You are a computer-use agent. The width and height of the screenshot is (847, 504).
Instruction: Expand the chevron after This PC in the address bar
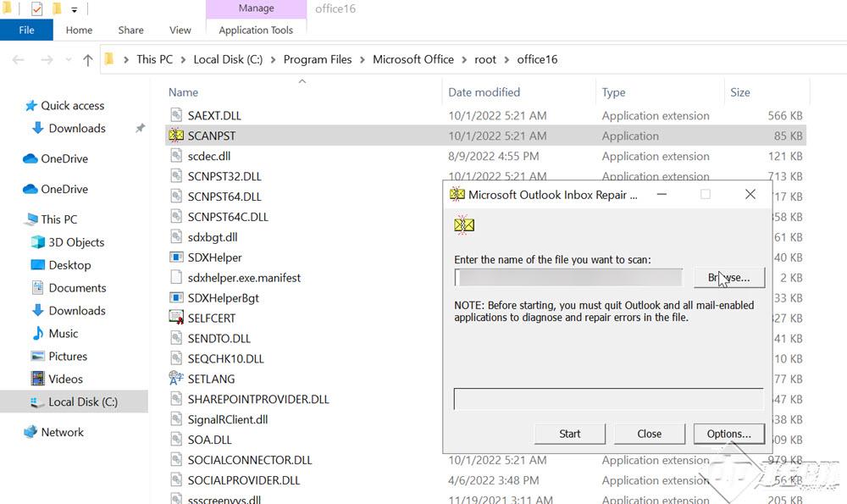pos(183,59)
